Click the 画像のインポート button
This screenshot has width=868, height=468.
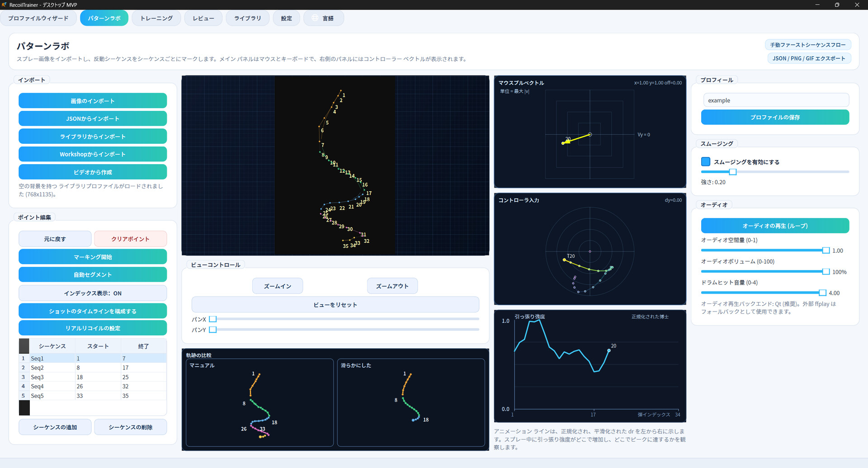93,101
